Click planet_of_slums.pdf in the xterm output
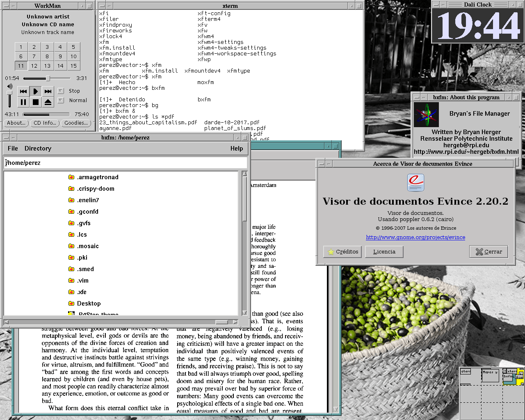525x420 pixels. point(235,128)
